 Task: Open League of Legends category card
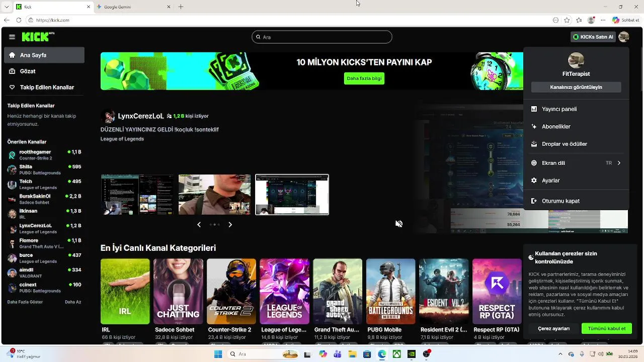284,292
